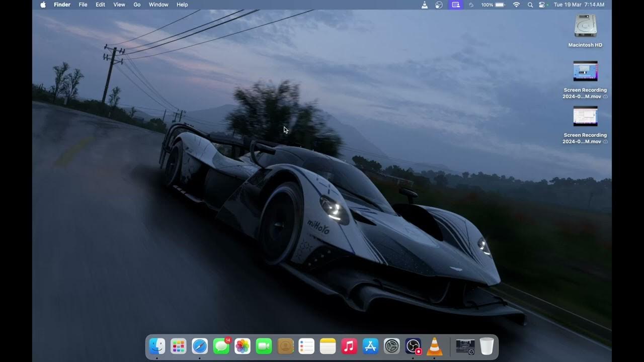644x362 pixels.
Task: Launch Music from the Dock
Action: pyautogui.click(x=349, y=346)
